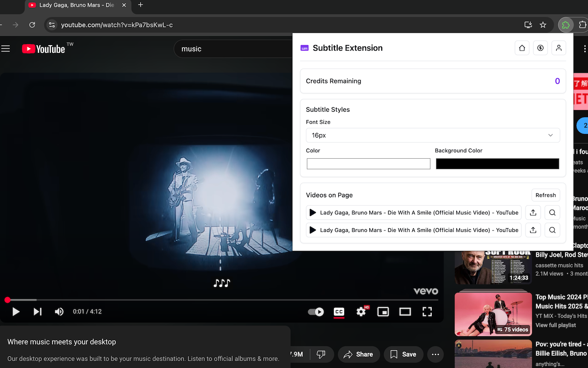588x368 pixels.
Task: Upload subtitles for the first listed video
Action: 533,213
